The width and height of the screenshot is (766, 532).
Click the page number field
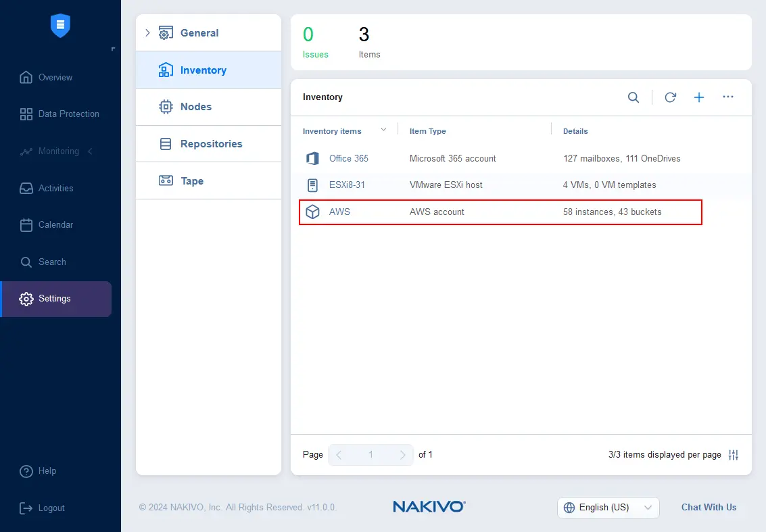[x=370, y=455]
